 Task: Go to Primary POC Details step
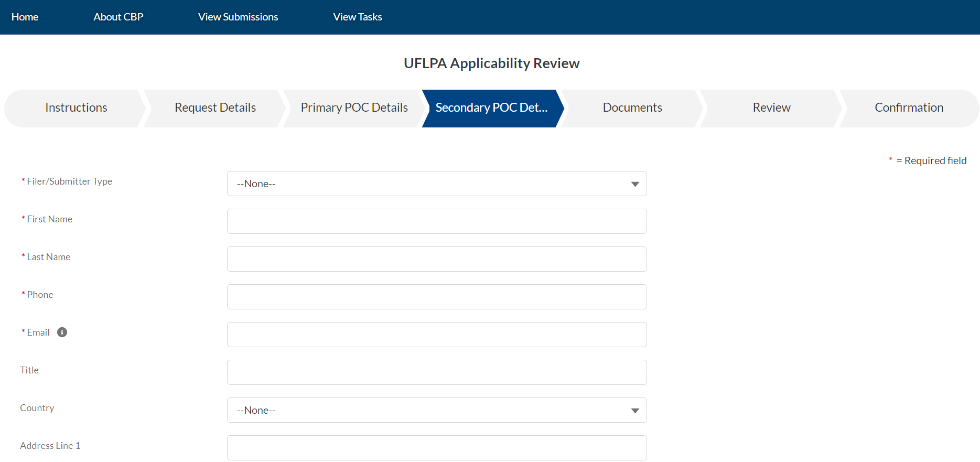(x=354, y=108)
